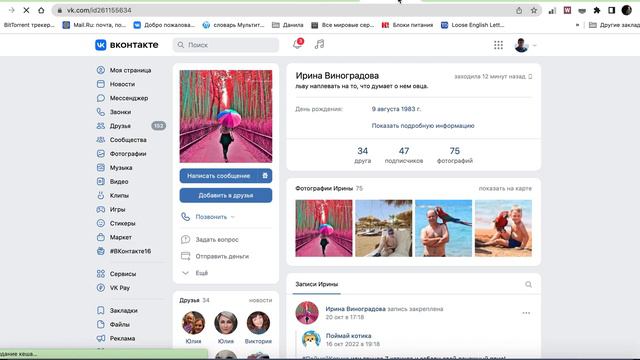Open the notifications bell icon
This screenshot has width=640, height=360.
click(297, 44)
